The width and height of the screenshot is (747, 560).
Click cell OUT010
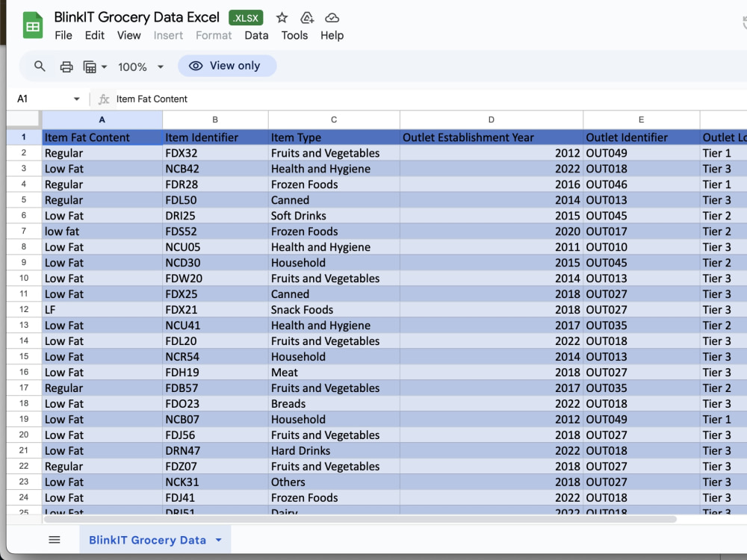click(x=641, y=247)
